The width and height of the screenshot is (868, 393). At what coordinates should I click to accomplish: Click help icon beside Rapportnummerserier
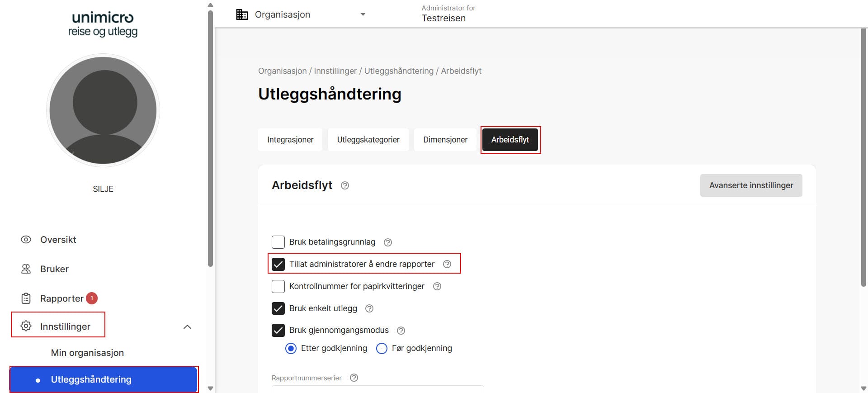pyautogui.click(x=354, y=378)
